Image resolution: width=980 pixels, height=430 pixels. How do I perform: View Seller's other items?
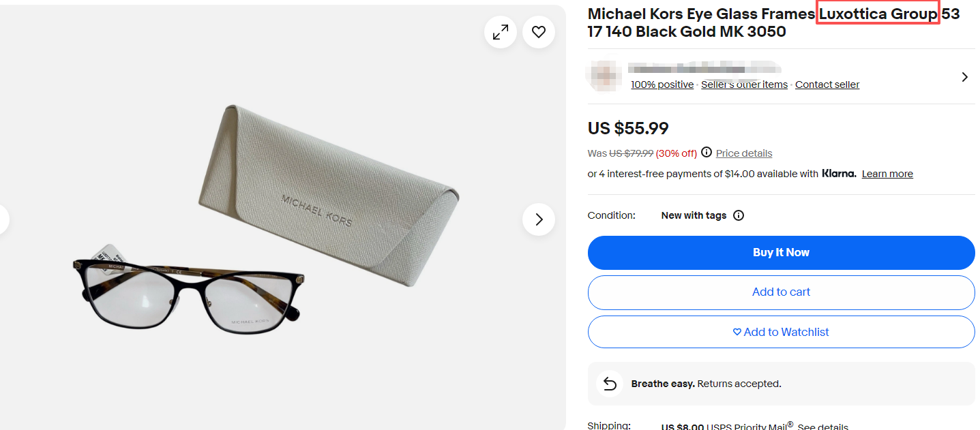coord(744,85)
